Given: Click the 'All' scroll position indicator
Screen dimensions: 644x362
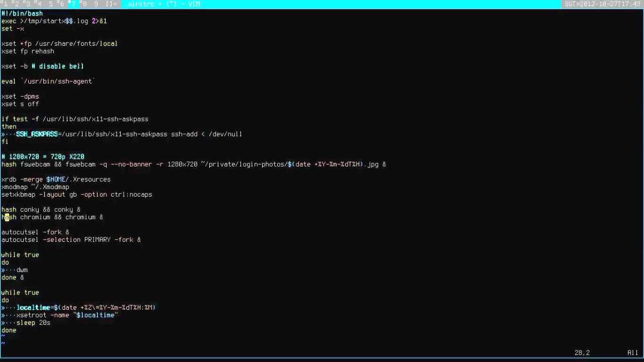Looking at the screenshot, I should click(x=633, y=353).
